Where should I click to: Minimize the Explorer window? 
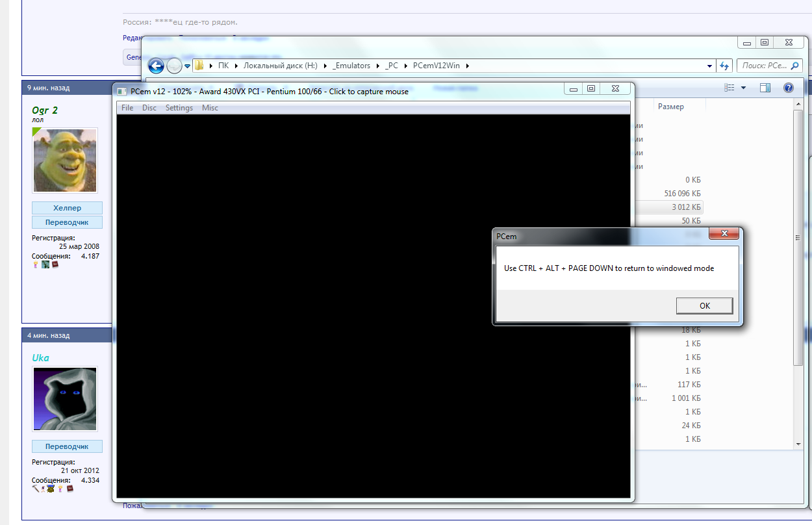[x=747, y=42]
